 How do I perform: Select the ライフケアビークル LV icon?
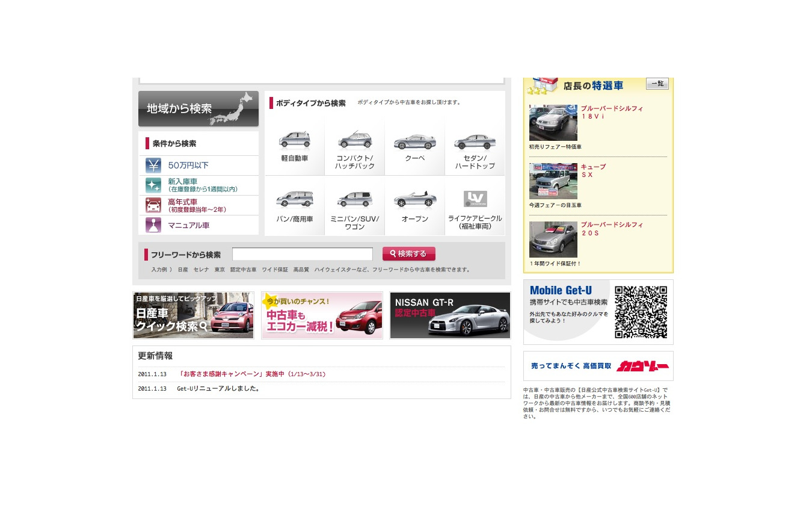(475, 199)
